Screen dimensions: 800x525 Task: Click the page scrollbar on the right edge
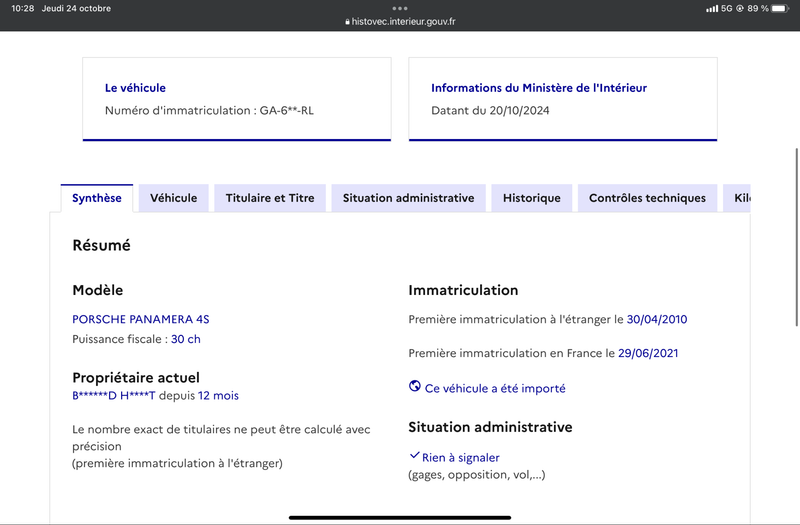click(x=797, y=237)
